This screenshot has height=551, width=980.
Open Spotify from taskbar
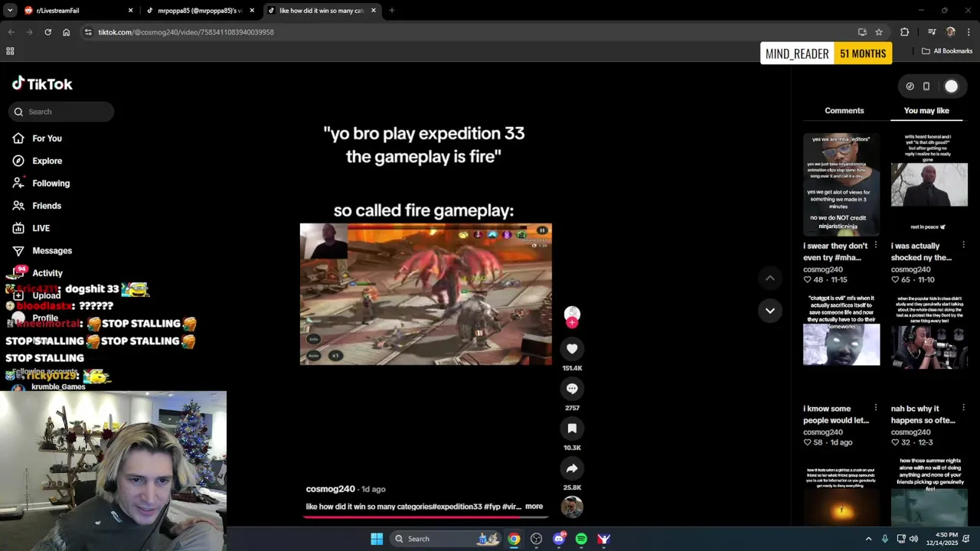581,539
